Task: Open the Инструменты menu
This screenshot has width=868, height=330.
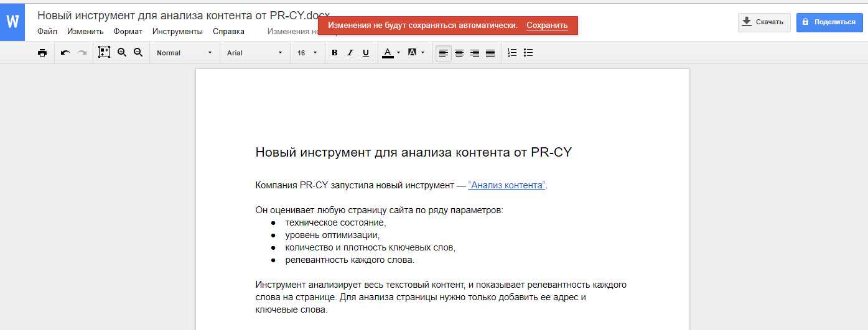Action: (177, 31)
